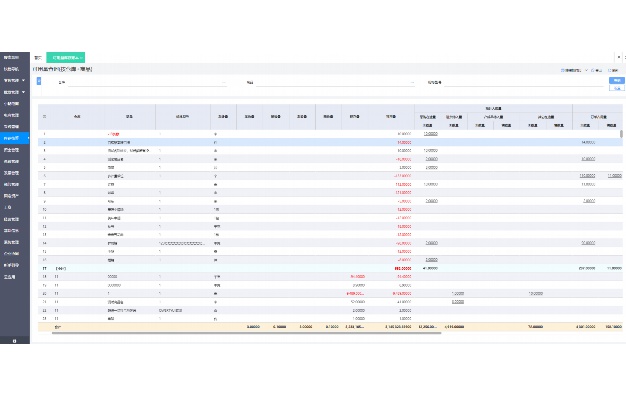
Task: Click the icon at the sidebar bottom
Action: [x=15, y=341]
